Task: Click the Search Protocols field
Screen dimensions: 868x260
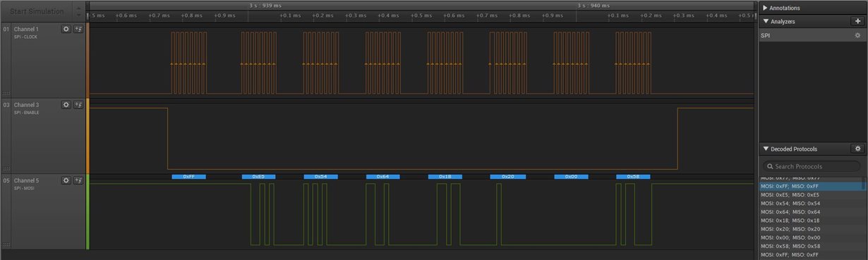Action: (x=811, y=166)
